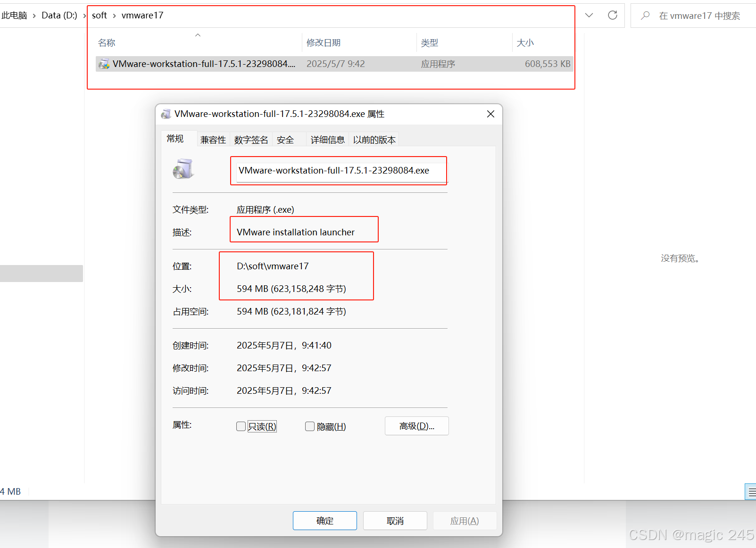Open the 兼容性 tab

[213, 140]
